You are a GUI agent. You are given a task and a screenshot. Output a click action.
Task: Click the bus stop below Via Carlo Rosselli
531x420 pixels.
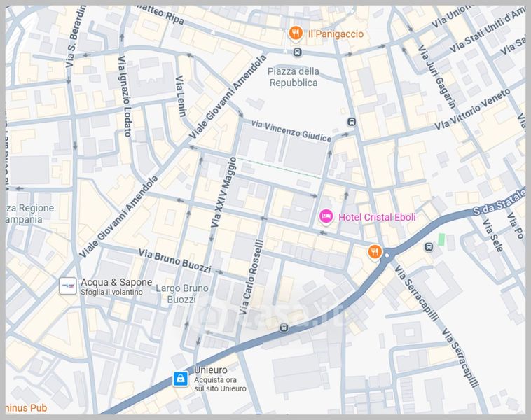coord(284,327)
